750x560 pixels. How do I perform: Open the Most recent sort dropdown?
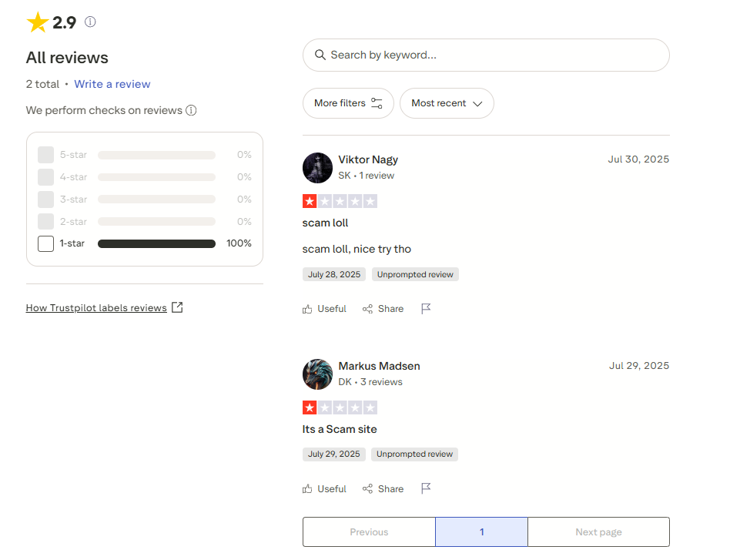point(447,103)
